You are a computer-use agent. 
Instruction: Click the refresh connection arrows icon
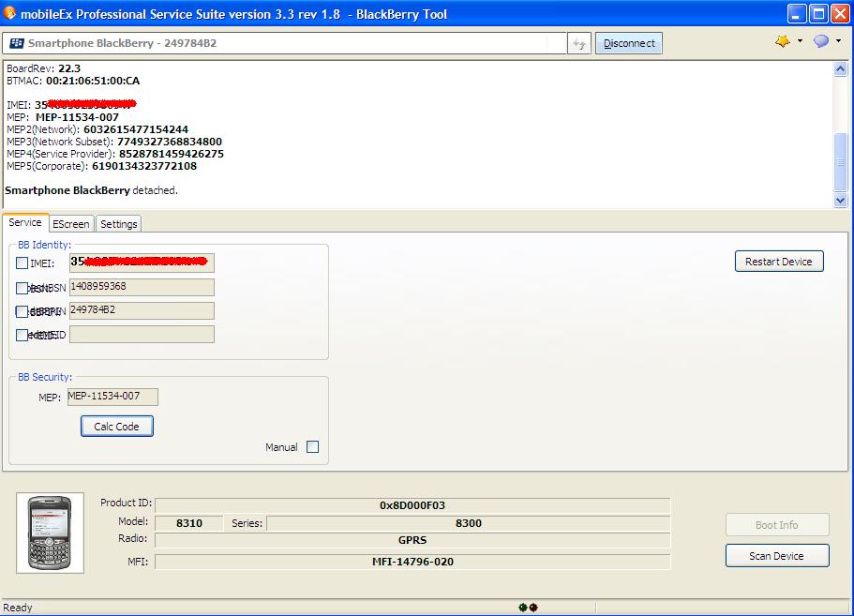(x=579, y=43)
